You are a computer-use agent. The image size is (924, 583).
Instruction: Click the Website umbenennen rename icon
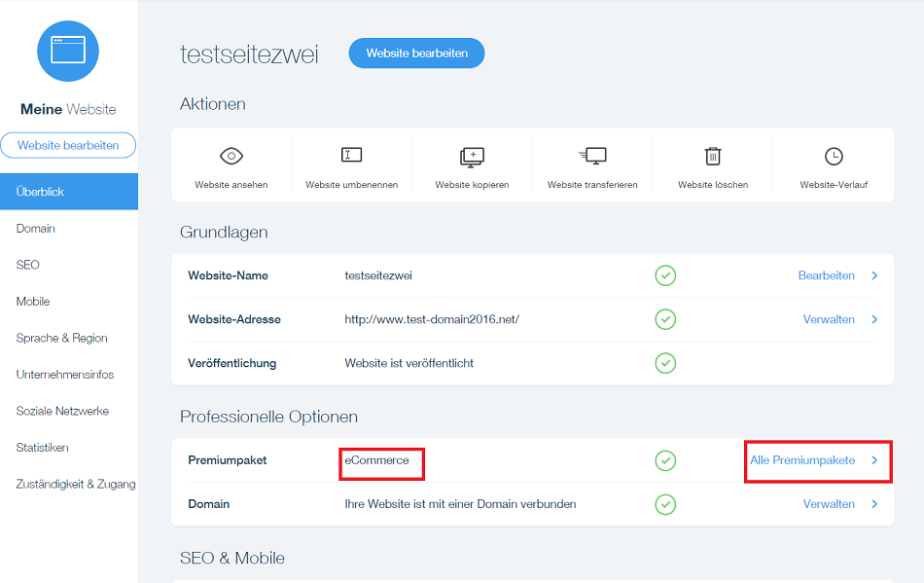click(x=351, y=156)
